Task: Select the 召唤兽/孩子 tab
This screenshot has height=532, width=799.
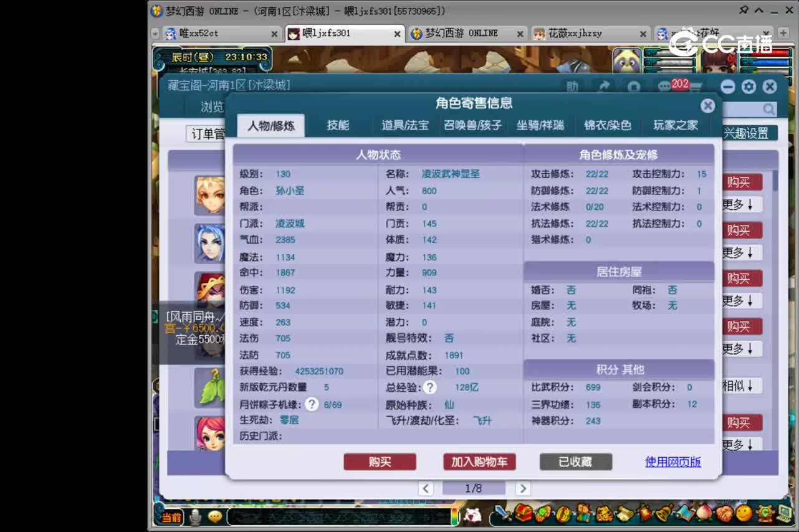Action: [x=472, y=125]
